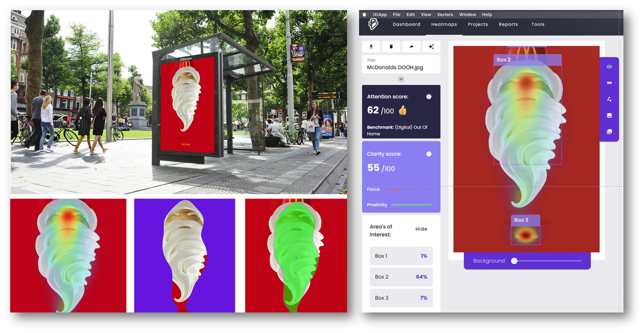Expand the chevron below the Title field
Viewport: 644px width, 333px height.
point(401,79)
